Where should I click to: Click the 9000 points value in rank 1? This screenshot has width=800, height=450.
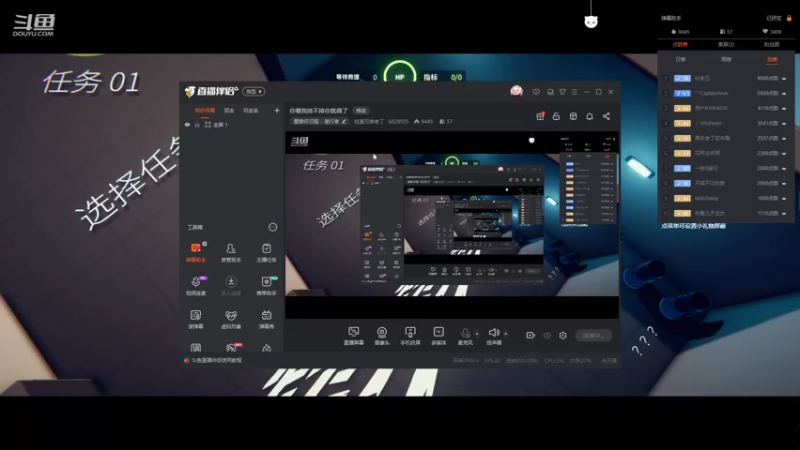click(x=767, y=79)
